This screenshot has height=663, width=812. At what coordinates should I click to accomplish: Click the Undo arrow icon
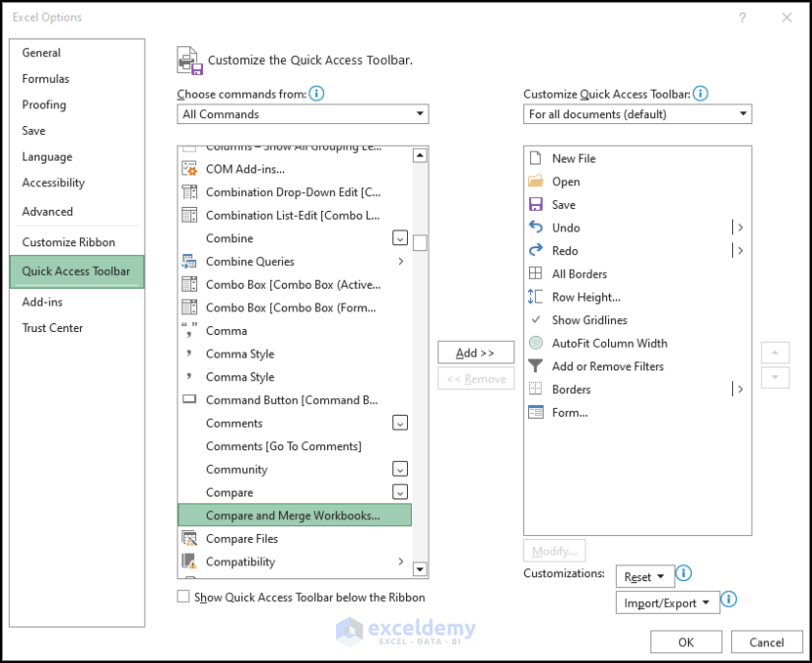[535, 227]
